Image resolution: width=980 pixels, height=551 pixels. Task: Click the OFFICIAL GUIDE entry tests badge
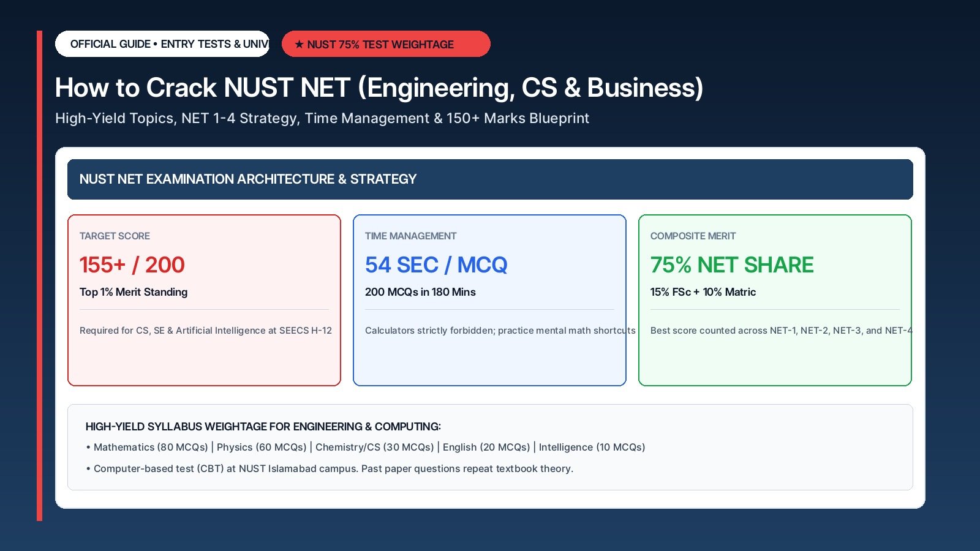click(x=162, y=44)
